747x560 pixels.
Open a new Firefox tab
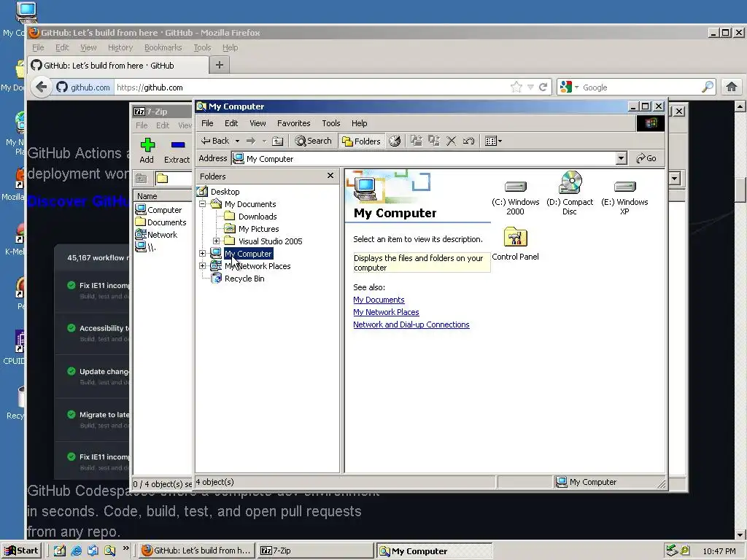219,65
